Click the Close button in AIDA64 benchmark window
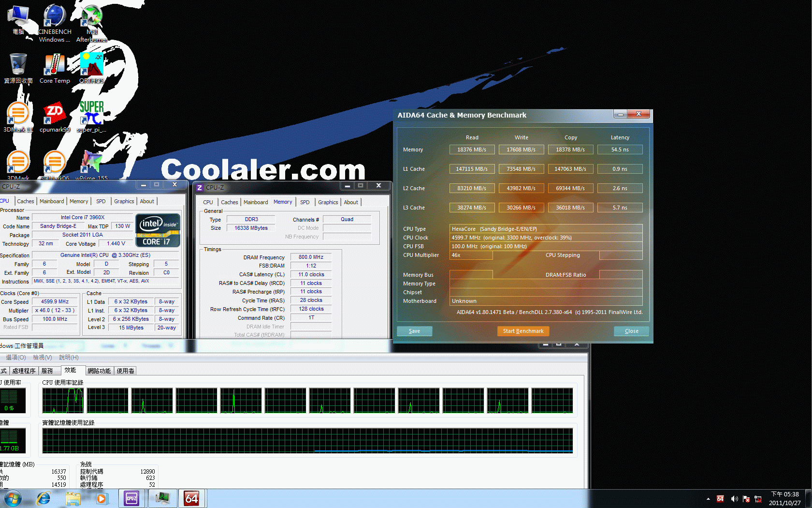The image size is (812, 508). [x=631, y=331]
